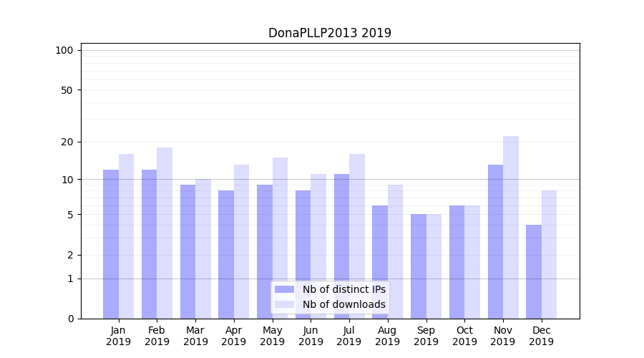644x358 pixels.
Task: Click the Nb of downloads legend swatch
Action: point(284,304)
